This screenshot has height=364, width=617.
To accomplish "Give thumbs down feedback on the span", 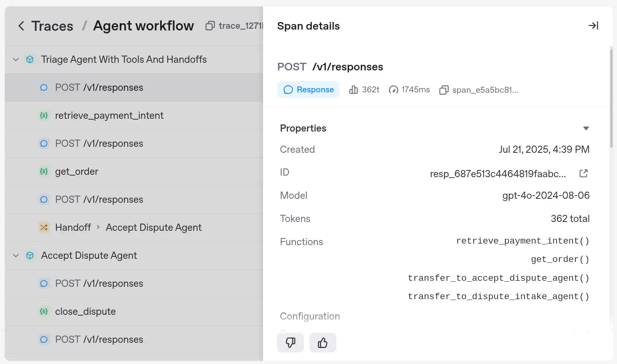I will click(x=290, y=342).
